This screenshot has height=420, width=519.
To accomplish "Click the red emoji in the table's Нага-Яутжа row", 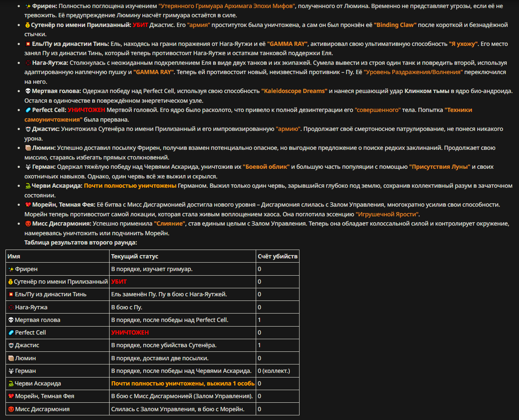I will click(11, 307).
